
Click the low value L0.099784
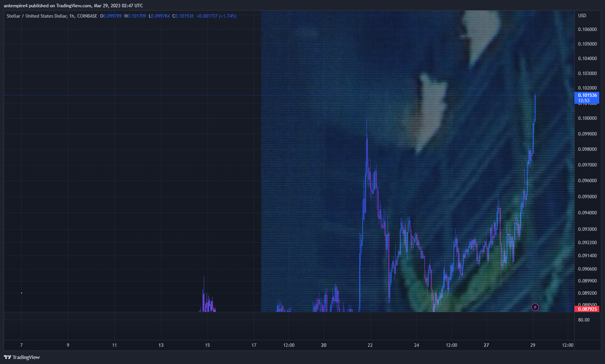tap(159, 16)
